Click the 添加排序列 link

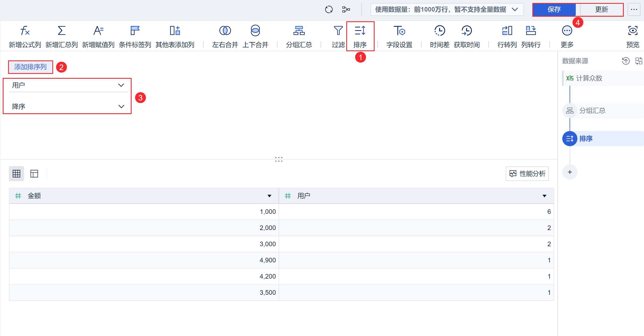30,67
